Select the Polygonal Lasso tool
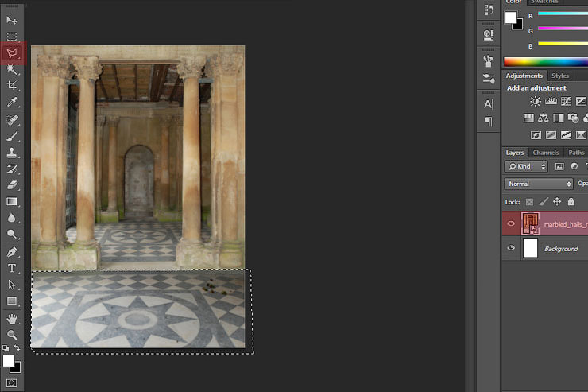The width and height of the screenshot is (588, 392). (x=12, y=53)
